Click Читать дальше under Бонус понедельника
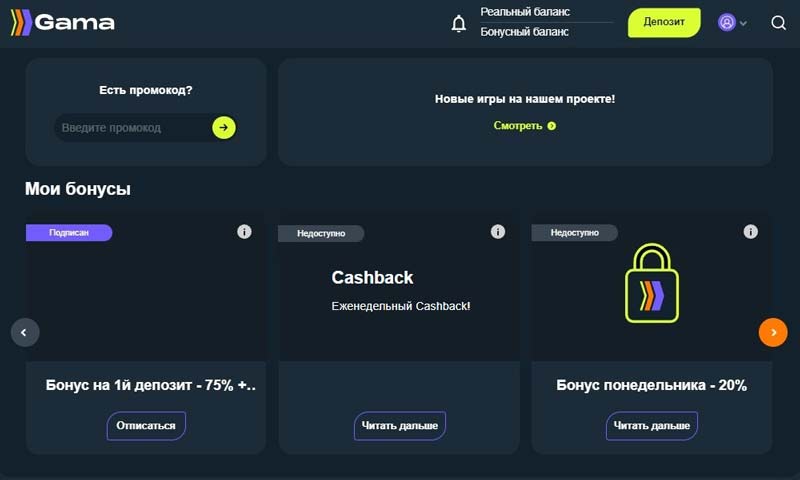The height and width of the screenshot is (480, 800). 651,425
